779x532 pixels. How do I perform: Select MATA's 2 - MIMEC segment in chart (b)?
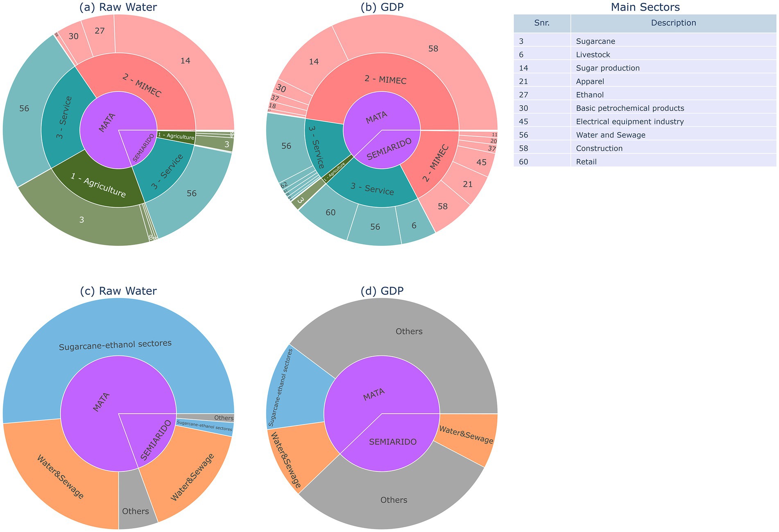(x=385, y=80)
